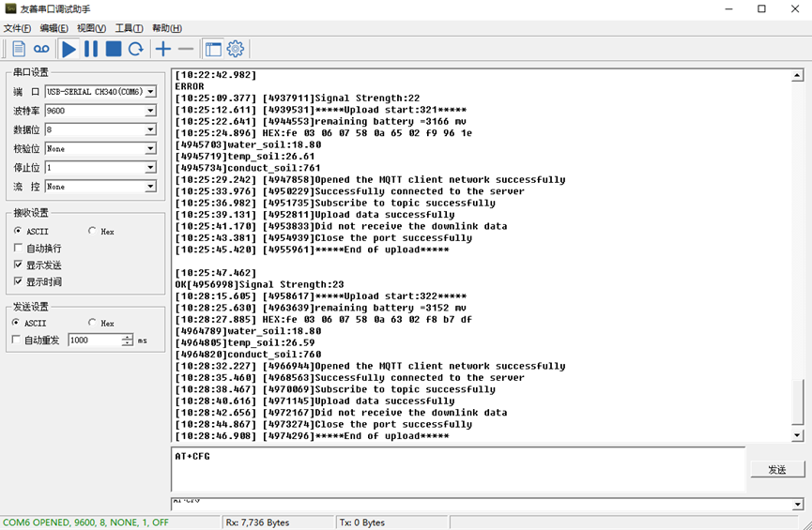
Task: Click the app icon in title bar
Action: (x=10, y=8)
